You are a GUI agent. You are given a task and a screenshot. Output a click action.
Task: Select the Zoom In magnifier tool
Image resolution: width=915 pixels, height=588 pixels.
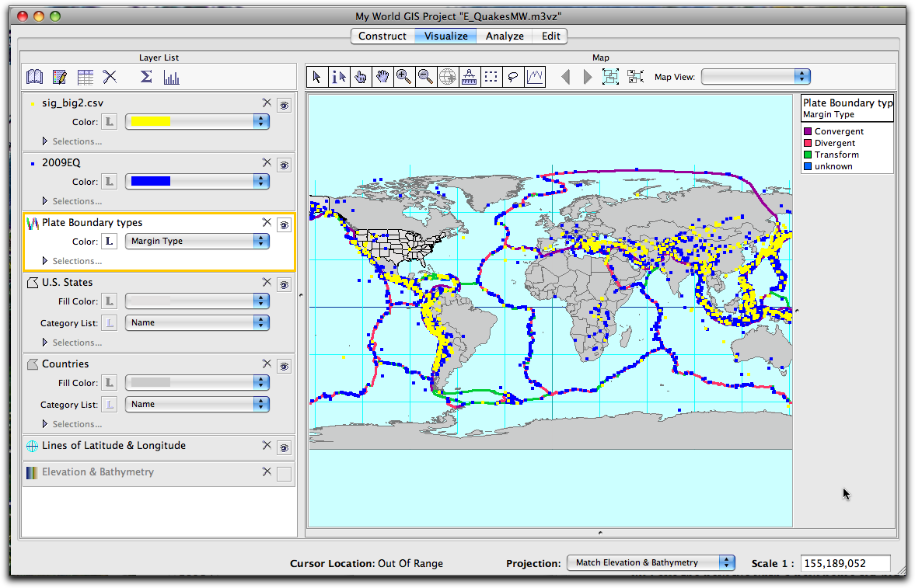click(x=404, y=76)
